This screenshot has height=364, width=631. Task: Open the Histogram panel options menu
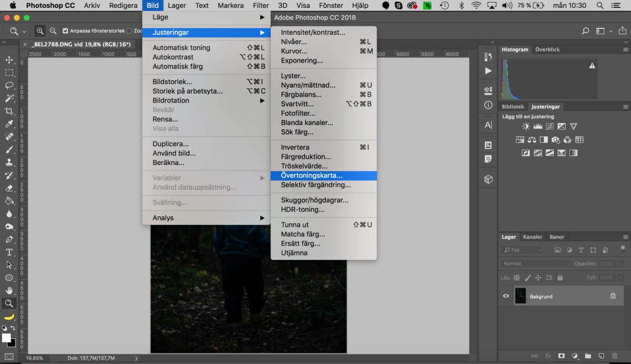[x=625, y=49]
